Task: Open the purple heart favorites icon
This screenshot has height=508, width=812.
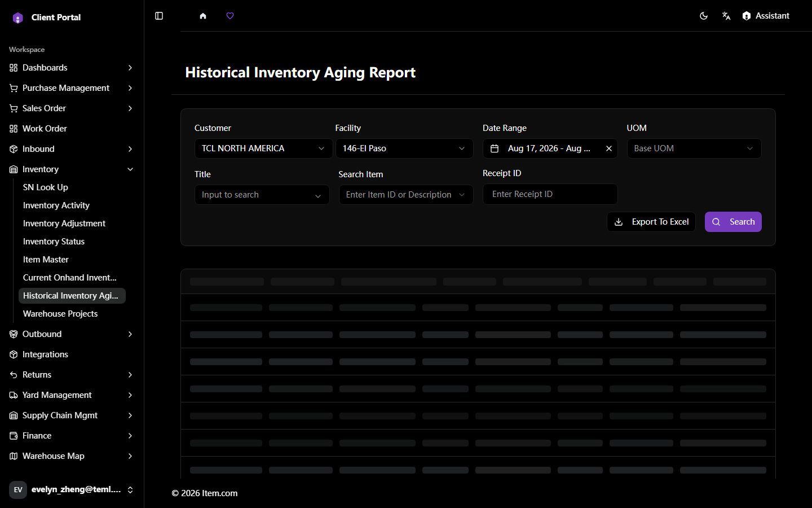Action: tap(230, 16)
